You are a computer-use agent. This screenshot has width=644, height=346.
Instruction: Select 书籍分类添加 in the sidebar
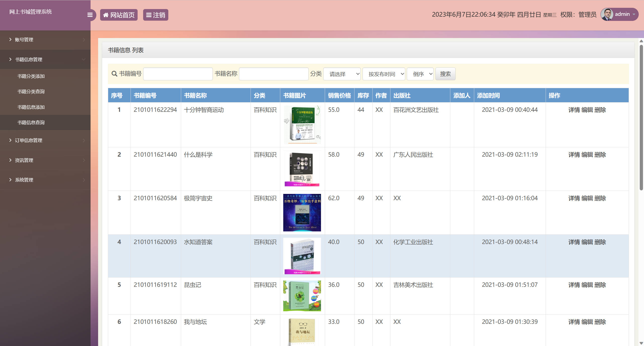click(x=31, y=76)
